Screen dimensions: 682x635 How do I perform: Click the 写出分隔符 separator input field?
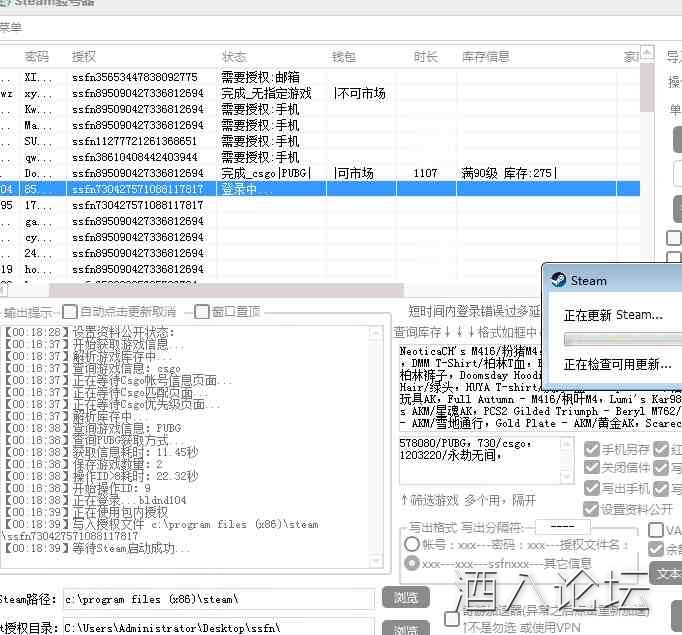(562, 527)
